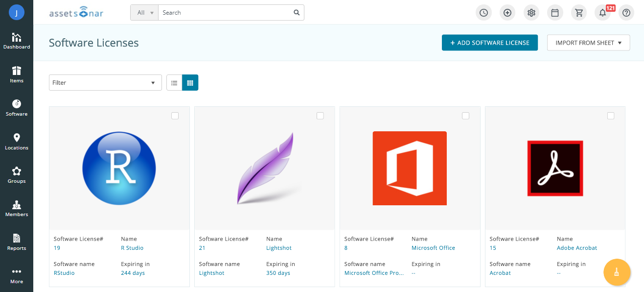Check the Microsoft Office license checkbox
The image size is (644, 292).
point(465,116)
